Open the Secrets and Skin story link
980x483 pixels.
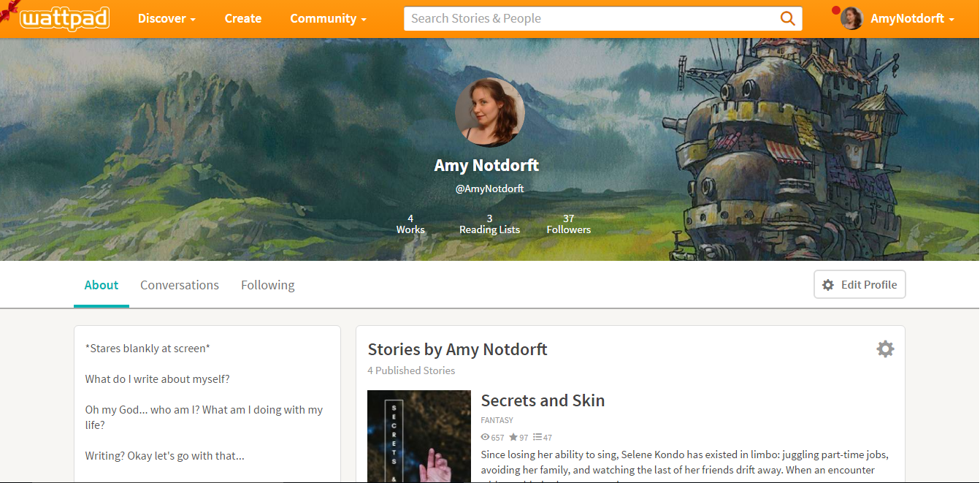[x=543, y=400]
